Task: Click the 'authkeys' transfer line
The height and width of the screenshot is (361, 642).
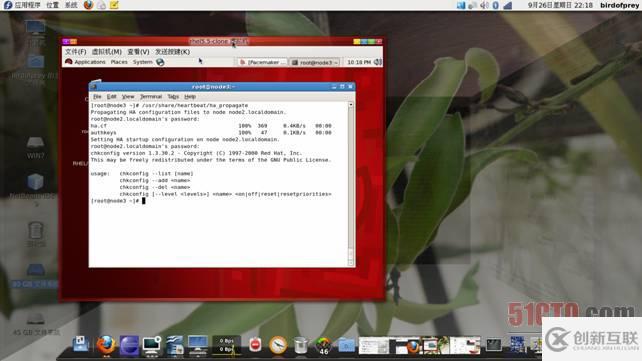Action: coord(211,133)
